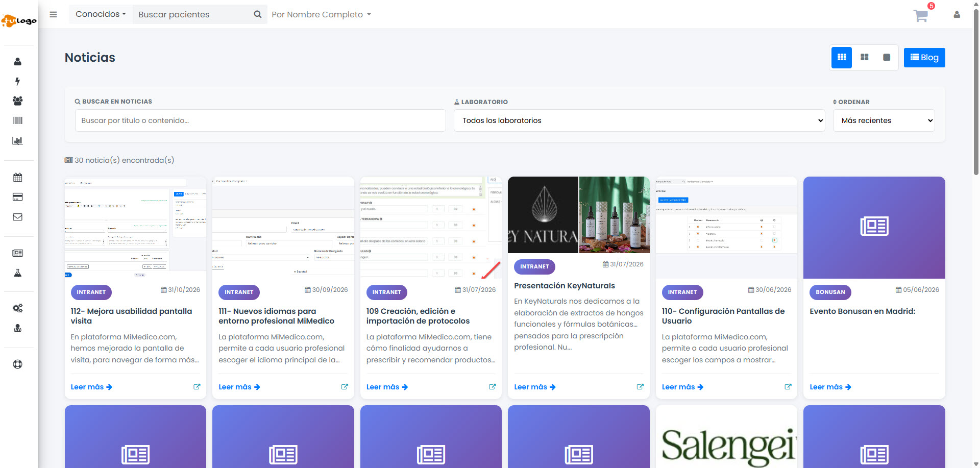980x468 pixels.
Task: Open the KeyNaturals product thumbnail
Action: coord(579,215)
